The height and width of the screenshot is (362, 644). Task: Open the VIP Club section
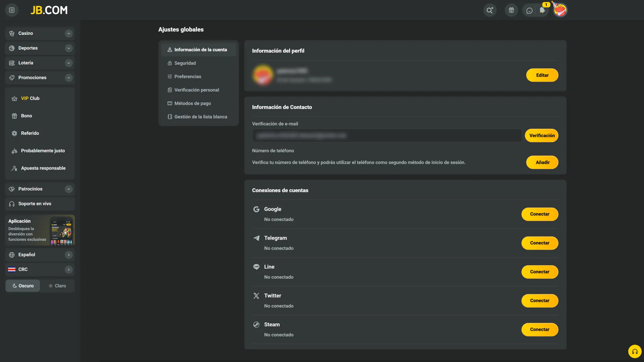tap(30, 98)
